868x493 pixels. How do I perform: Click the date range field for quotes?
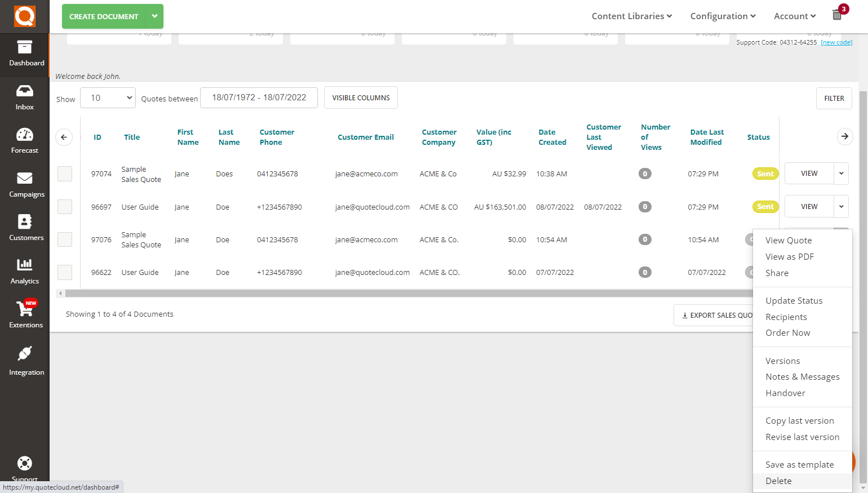click(259, 97)
